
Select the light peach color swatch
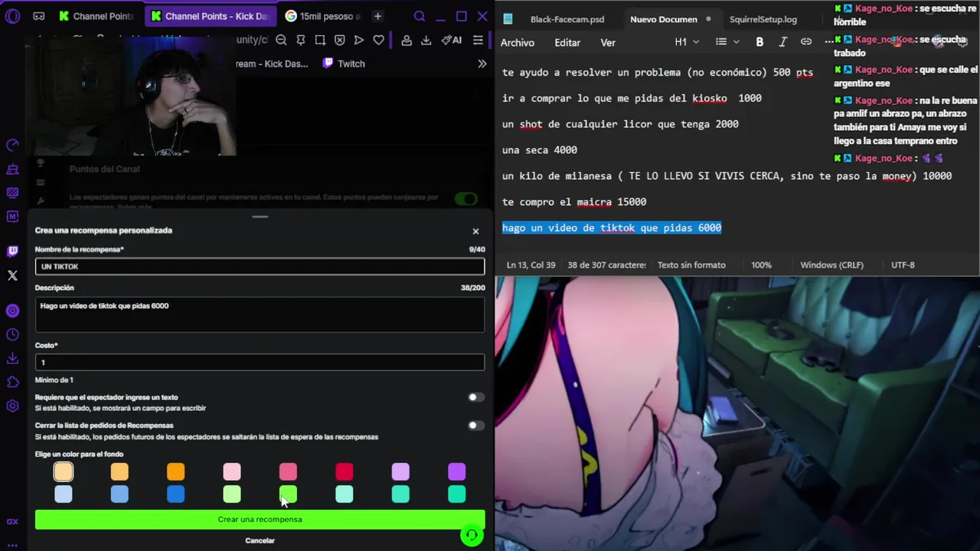tap(64, 472)
